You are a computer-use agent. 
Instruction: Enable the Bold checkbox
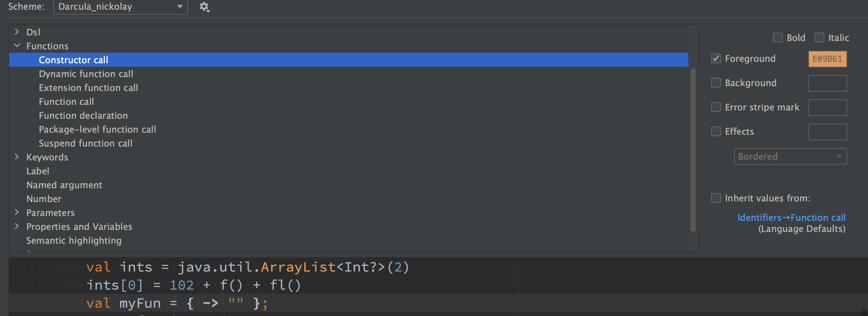point(778,38)
